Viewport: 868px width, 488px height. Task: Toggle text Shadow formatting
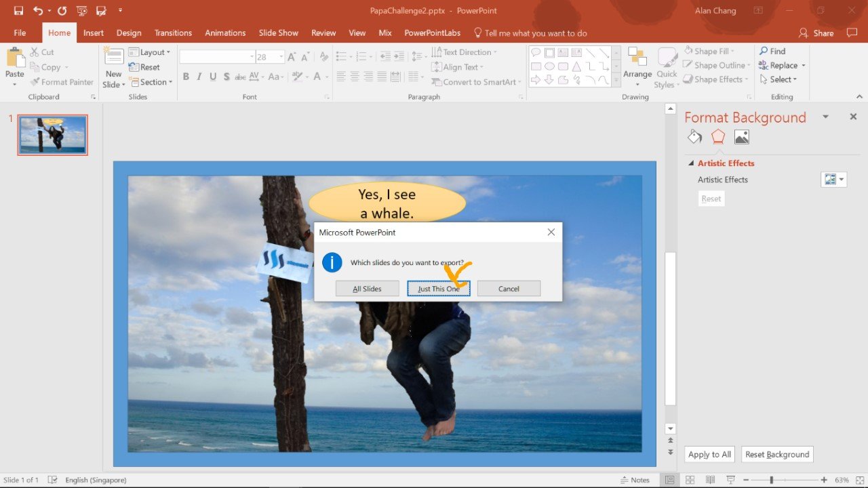tap(226, 77)
